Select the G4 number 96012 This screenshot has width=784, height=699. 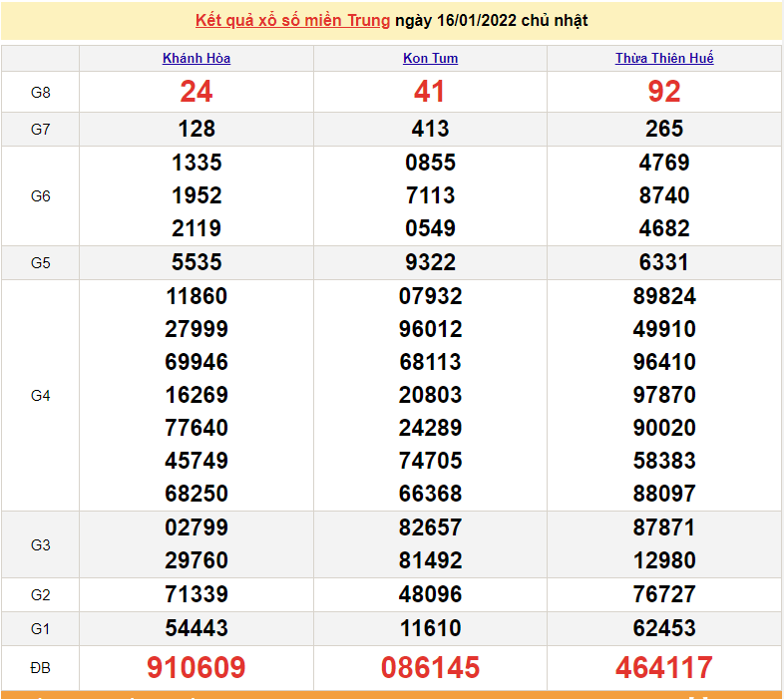[430, 329]
